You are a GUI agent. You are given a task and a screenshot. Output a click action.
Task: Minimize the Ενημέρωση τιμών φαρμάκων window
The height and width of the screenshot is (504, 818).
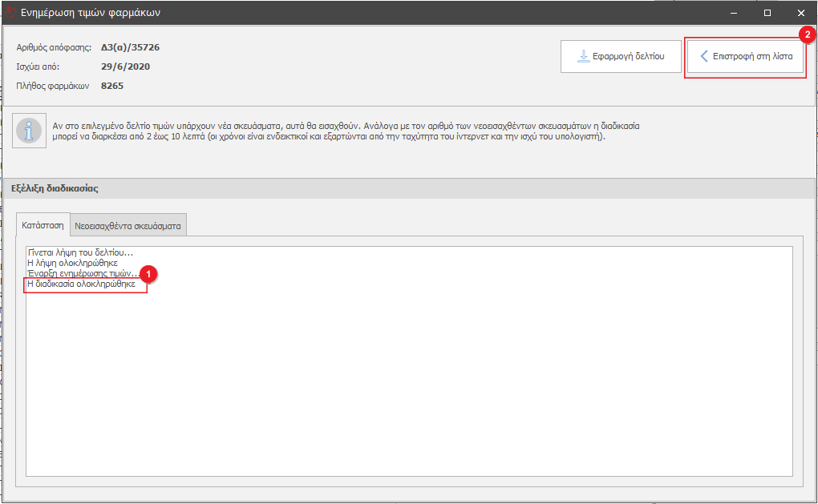(734, 13)
